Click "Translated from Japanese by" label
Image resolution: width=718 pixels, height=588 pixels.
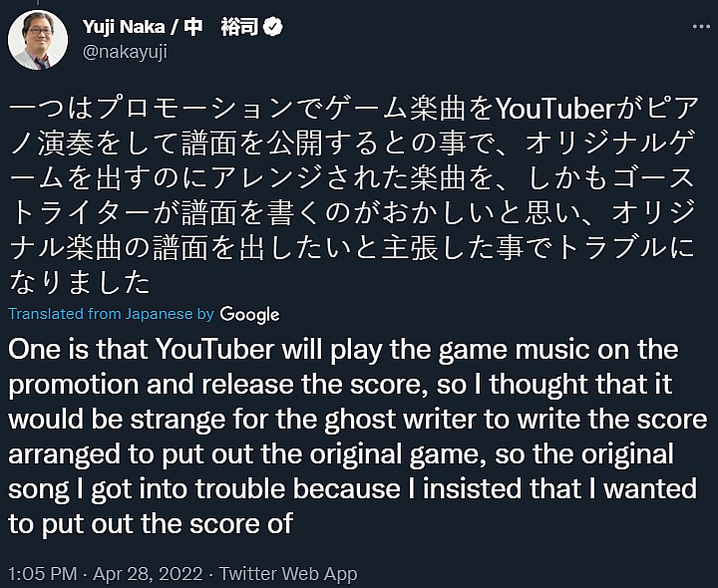click(x=111, y=314)
